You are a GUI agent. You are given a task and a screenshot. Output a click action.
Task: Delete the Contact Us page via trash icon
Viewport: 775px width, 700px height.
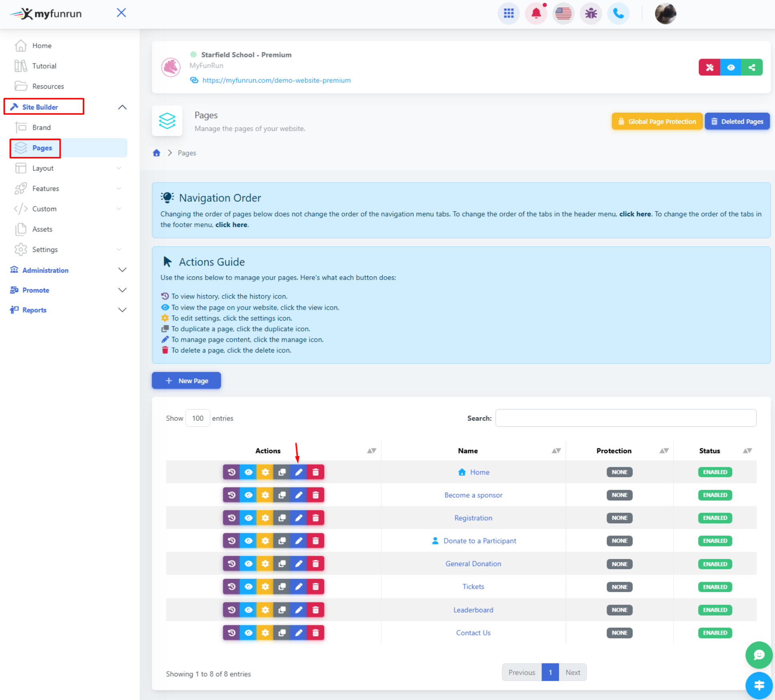315,633
